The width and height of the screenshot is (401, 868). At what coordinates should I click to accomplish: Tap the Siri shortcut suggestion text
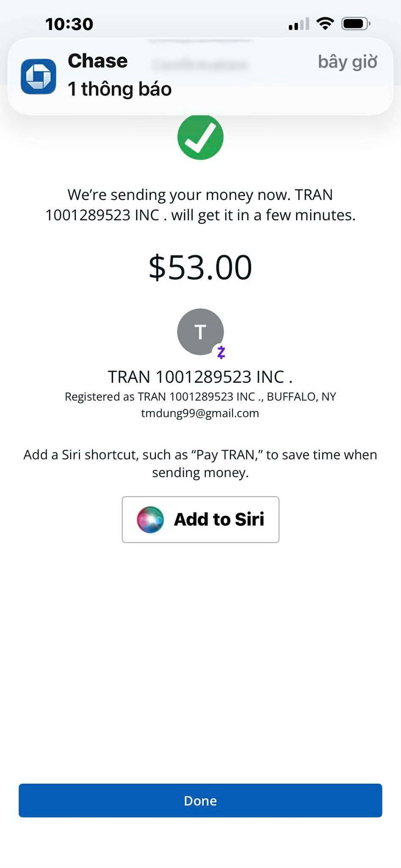tap(200, 463)
